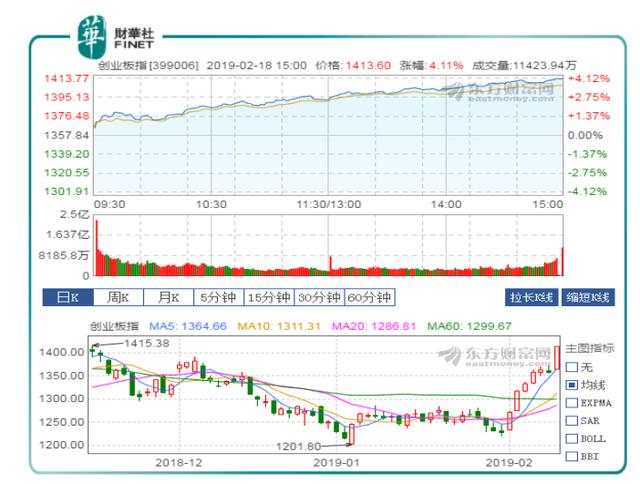Screen dimensions: 640x484
Task: Switch to the 日K daily chart tab
Action: (x=68, y=297)
